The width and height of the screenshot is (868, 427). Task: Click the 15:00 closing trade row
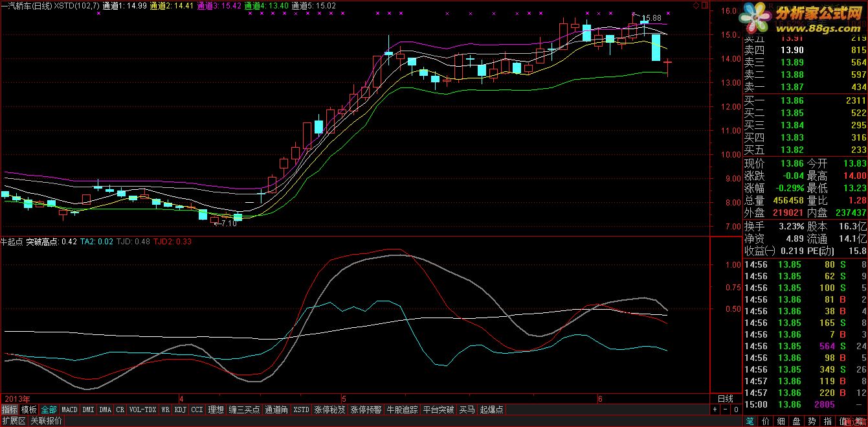coord(805,404)
